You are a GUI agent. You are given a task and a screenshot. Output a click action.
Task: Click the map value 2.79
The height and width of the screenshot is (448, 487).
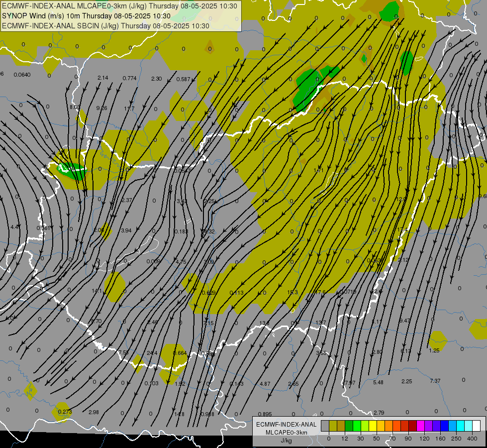tap(379, 413)
